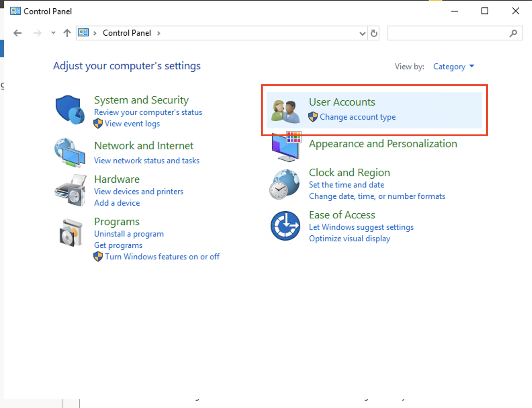532x408 pixels.
Task: Open Change account type link
Action: pos(357,117)
